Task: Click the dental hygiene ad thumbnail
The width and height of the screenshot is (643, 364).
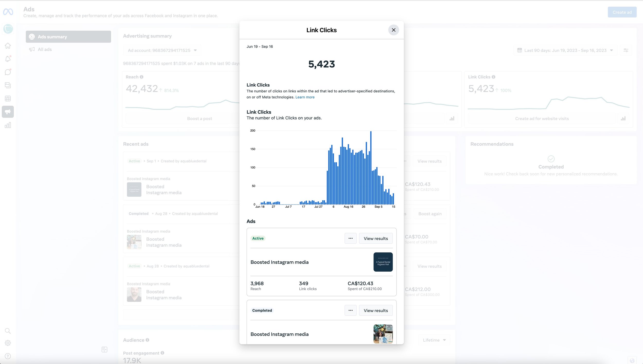Action: (x=383, y=262)
